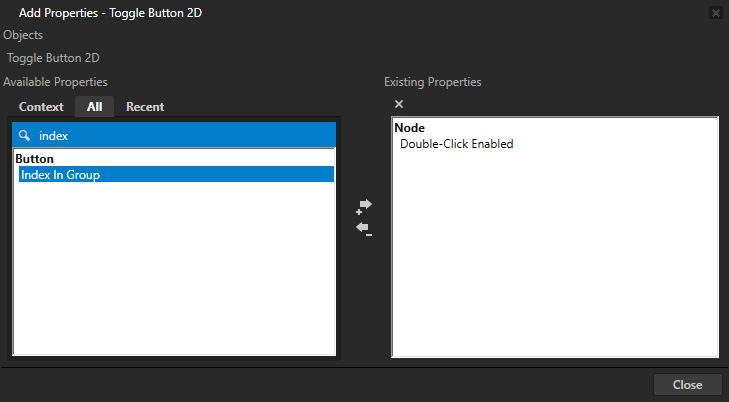Open the All tab
This screenshot has width=729, height=402.
coord(94,107)
